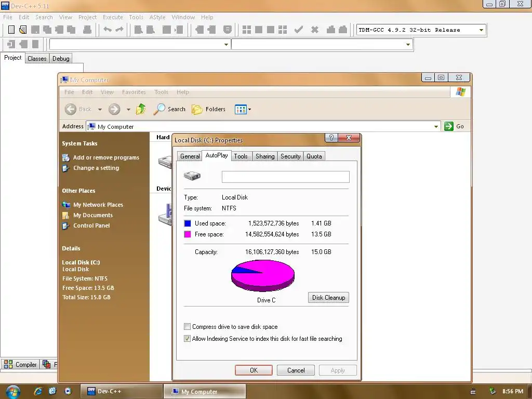The width and height of the screenshot is (532, 399).
Task: Open the Windows Start orb
Action: point(12,392)
